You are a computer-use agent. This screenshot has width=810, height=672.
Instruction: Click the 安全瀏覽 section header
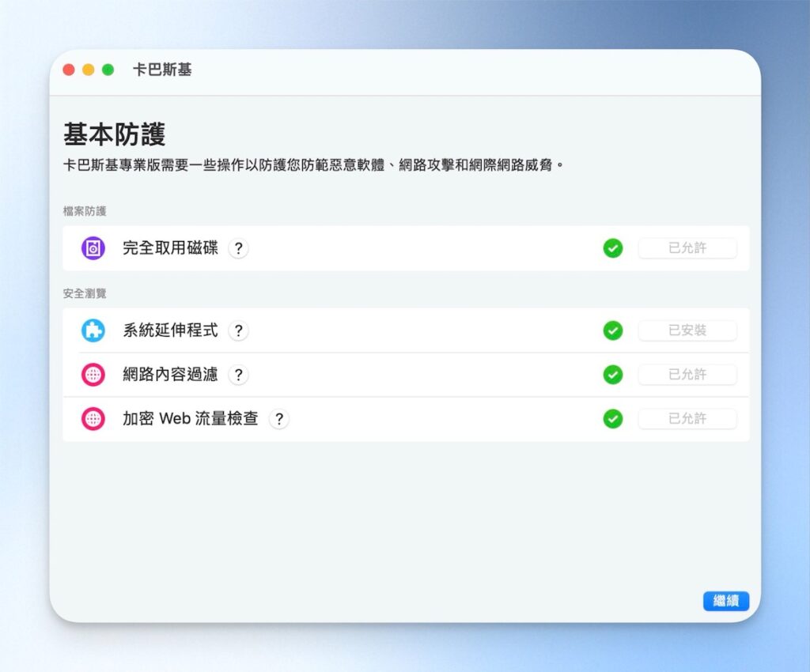point(85,293)
